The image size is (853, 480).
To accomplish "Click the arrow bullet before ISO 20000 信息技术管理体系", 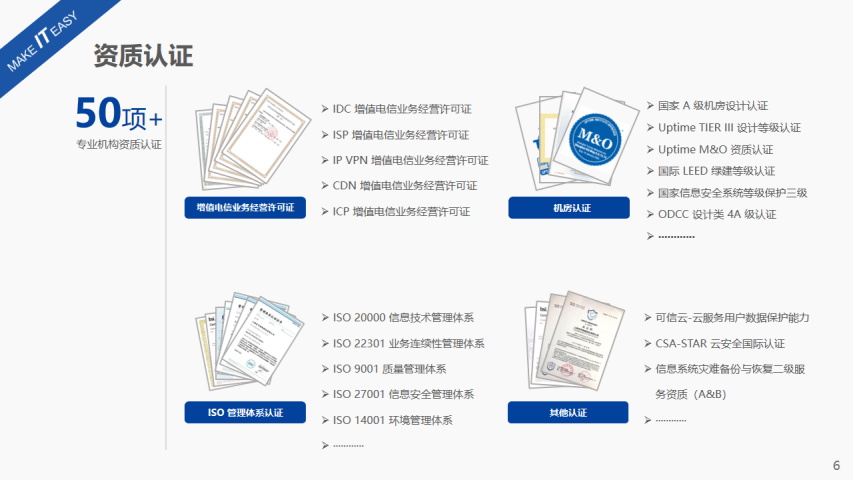I will tap(325, 318).
